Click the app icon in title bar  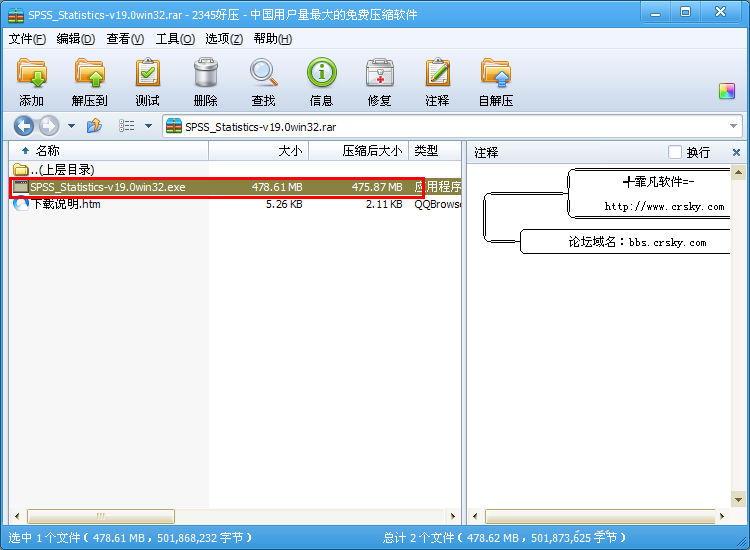tap(16, 15)
